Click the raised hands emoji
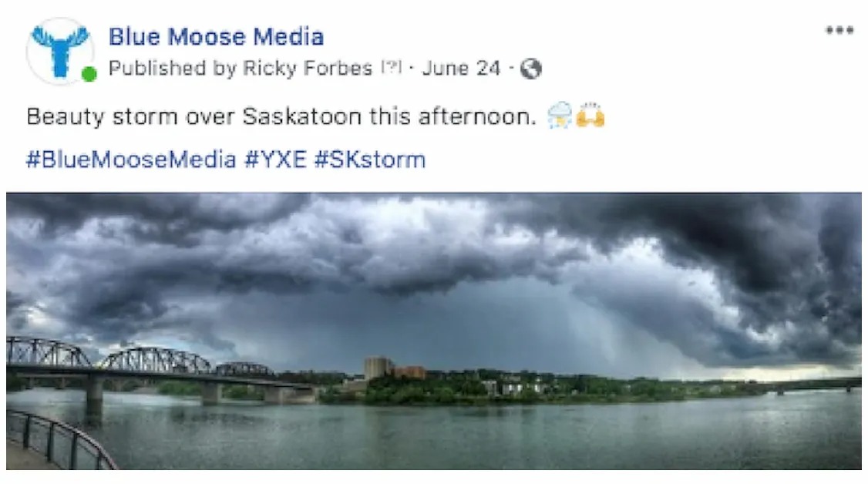 tap(590, 116)
